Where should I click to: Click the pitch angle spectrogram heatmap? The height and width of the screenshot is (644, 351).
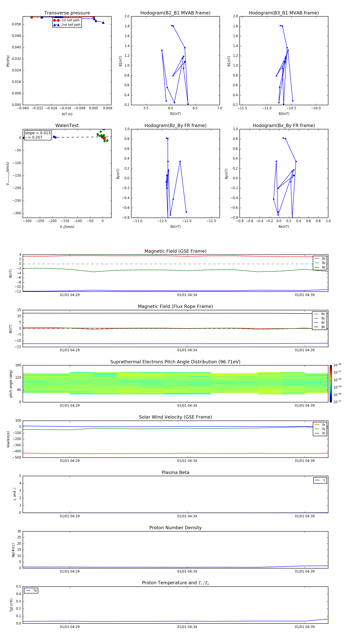(175, 383)
